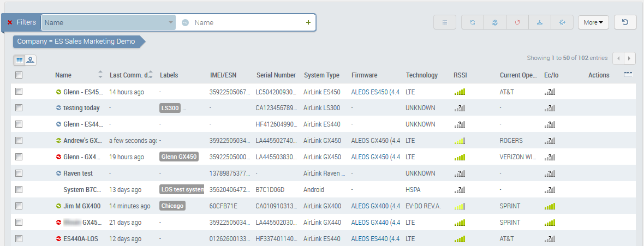This screenshot has height=246, width=644.
Task: Click the Name filter value input
Action: point(246,22)
